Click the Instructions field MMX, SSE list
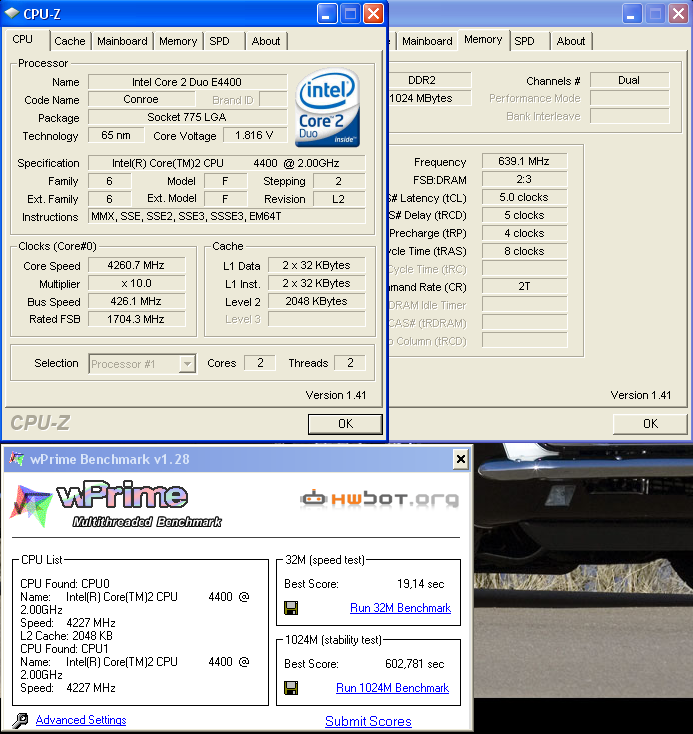 pyautogui.click(x=226, y=216)
